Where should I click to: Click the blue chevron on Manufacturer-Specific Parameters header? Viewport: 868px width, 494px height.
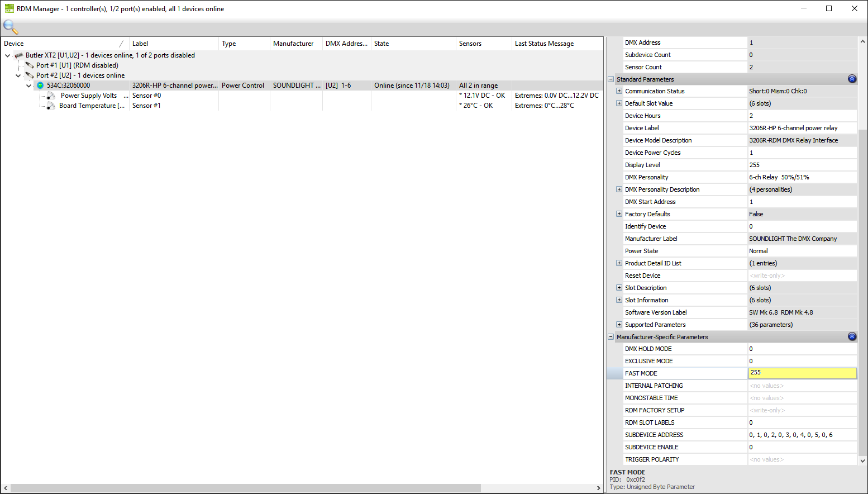pyautogui.click(x=852, y=336)
